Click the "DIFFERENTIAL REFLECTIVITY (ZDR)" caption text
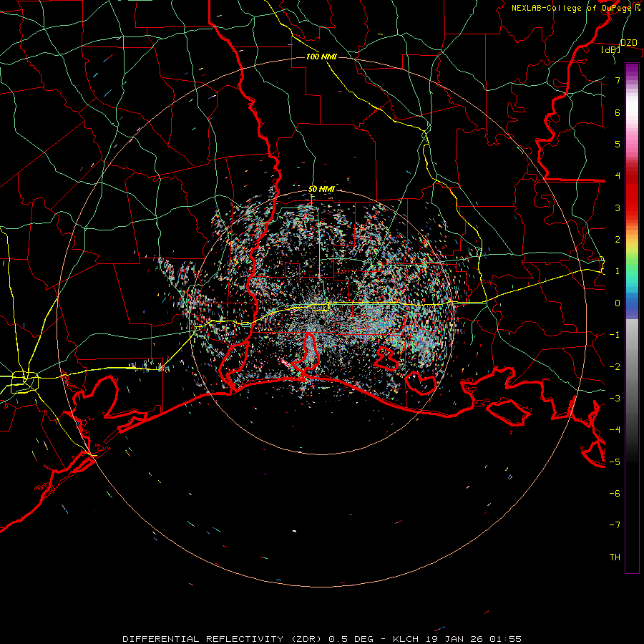The height and width of the screenshot is (644, 644). [223, 639]
